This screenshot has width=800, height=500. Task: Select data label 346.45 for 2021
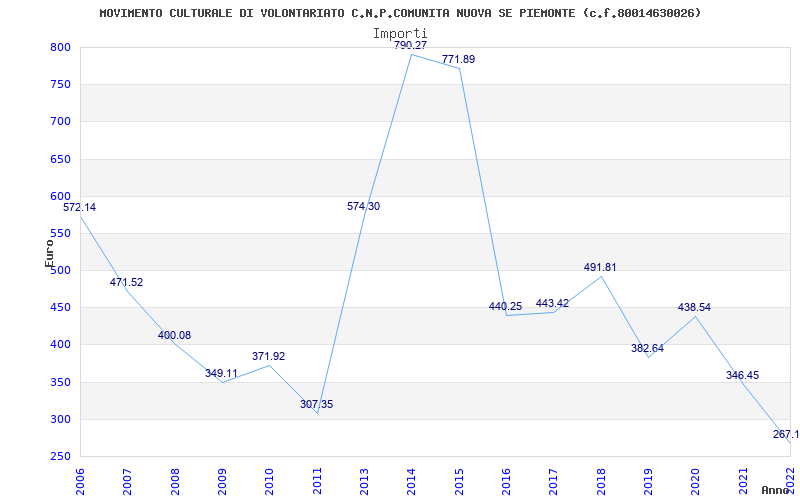(742, 375)
